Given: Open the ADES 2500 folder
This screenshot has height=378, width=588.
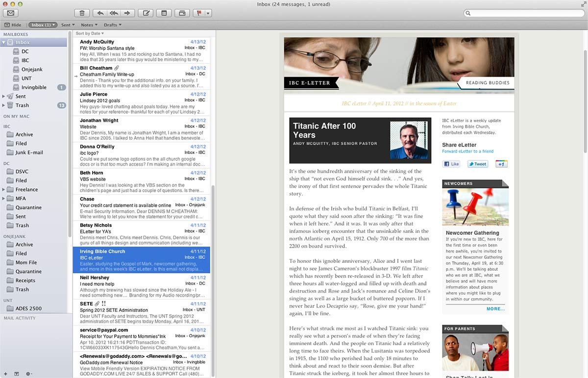Looking at the screenshot, I should tap(28, 308).
